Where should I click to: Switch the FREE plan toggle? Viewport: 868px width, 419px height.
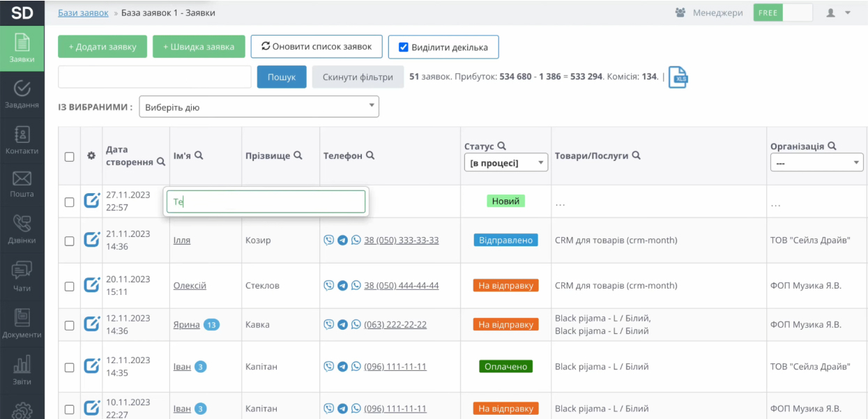[x=783, y=13]
